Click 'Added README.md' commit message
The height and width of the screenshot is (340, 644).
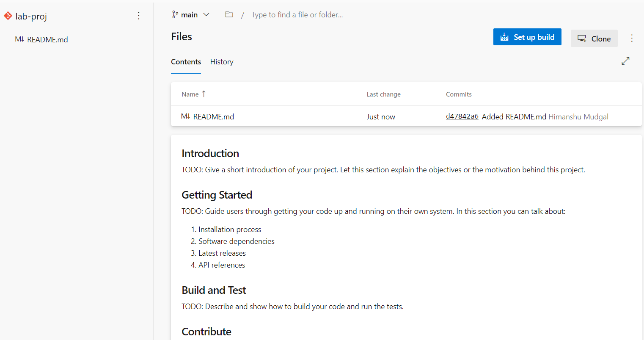pos(514,117)
